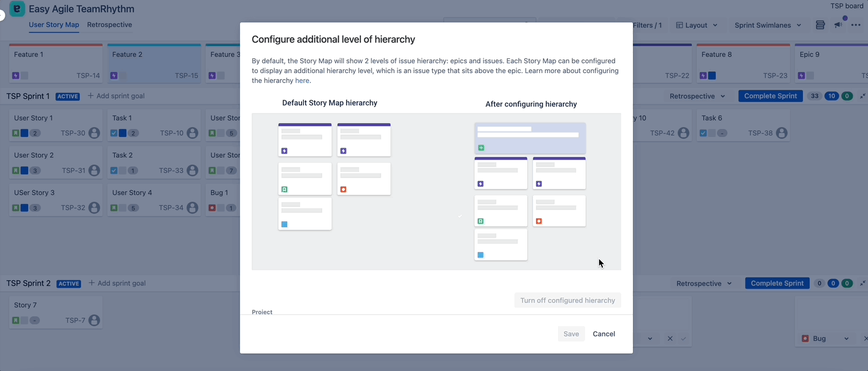
Task: Collapse TSP Sprint 1 using arrows icon
Action: click(x=863, y=96)
